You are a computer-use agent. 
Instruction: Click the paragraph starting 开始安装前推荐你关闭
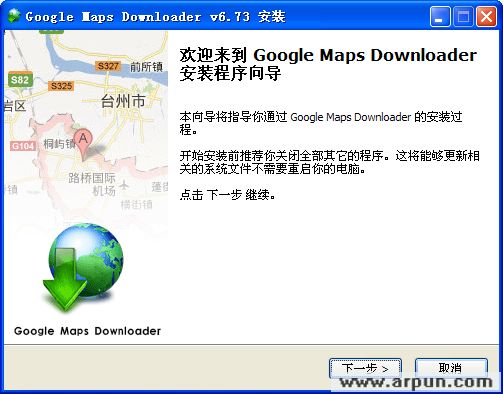tap(329, 162)
